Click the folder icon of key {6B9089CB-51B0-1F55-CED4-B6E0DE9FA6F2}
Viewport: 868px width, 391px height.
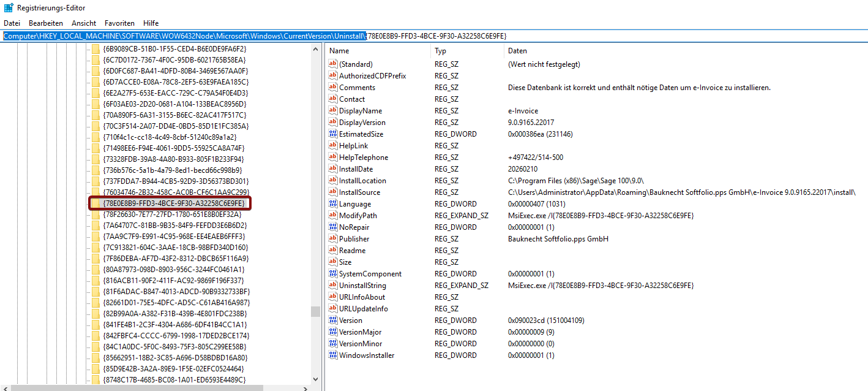click(x=95, y=49)
